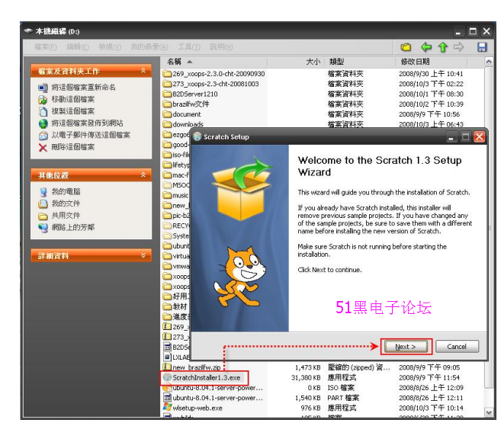Select the 273_xoops-2.3-cht-20081003 folder name
Image resolution: width=504 pixels, height=426 pixels.
click(216, 84)
